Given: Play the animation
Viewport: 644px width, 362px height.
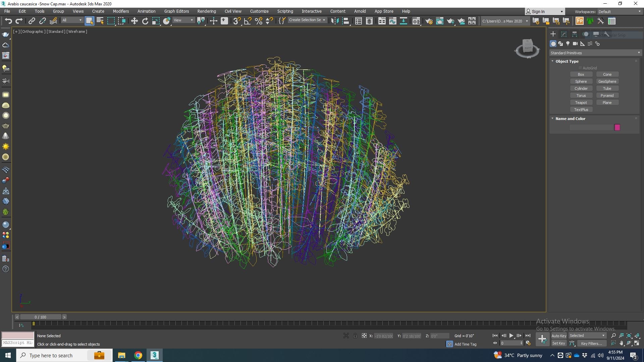Looking at the screenshot, I should tap(511, 336).
